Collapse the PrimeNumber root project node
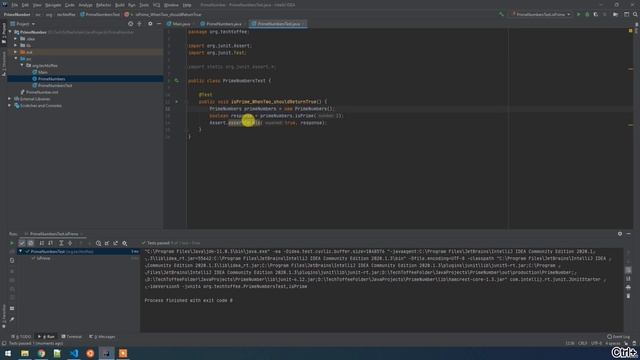 tap(10, 32)
